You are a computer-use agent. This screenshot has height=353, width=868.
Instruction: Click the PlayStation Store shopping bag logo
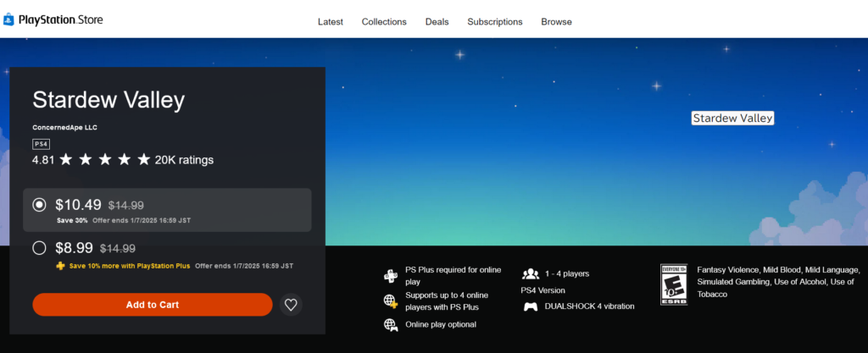[x=8, y=20]
